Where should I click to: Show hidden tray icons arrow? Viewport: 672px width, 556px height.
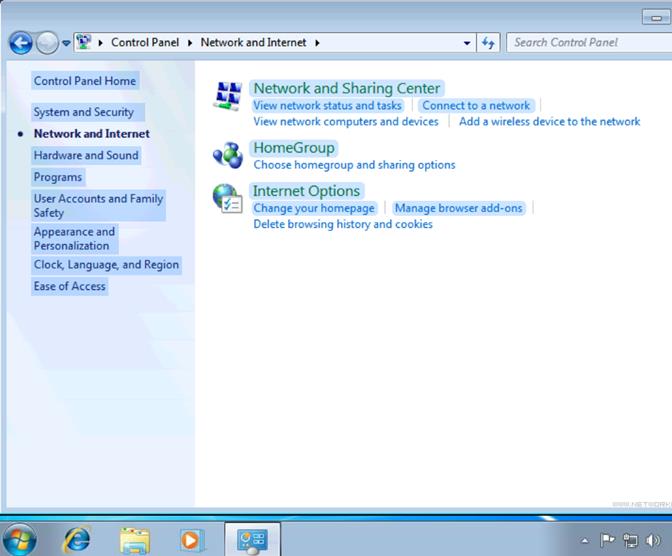(x=585, y=541)
